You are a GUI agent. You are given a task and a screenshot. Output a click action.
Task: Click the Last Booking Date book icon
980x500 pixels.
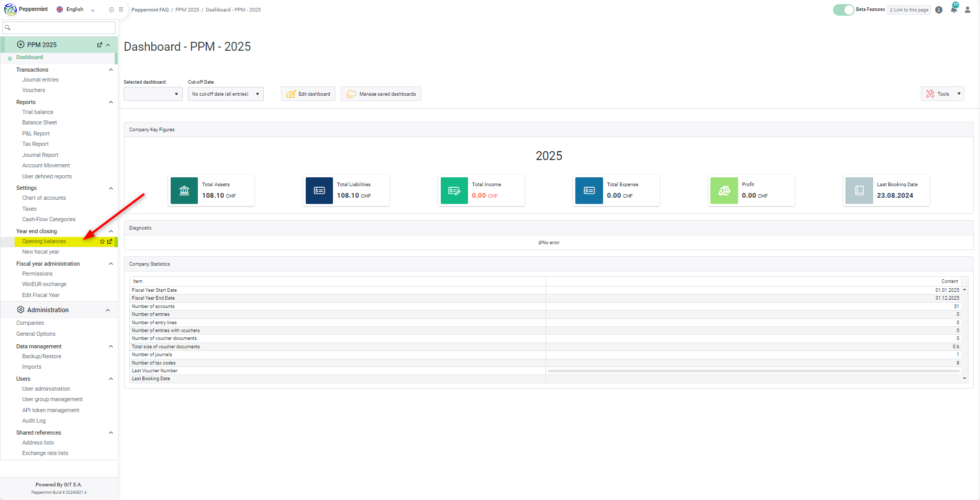859,190
